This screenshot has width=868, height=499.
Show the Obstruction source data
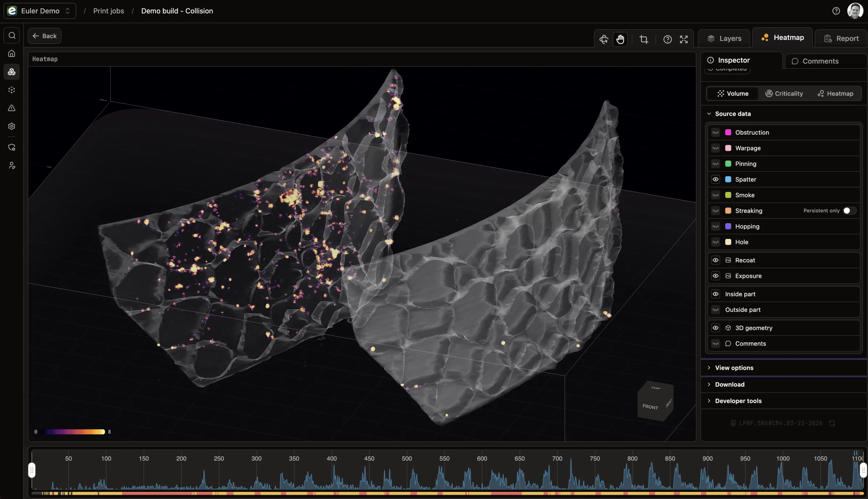click(x=715, y=132)
